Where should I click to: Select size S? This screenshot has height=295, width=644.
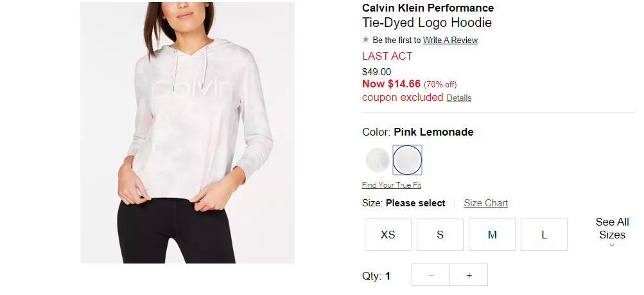click(x=440, y=235)
